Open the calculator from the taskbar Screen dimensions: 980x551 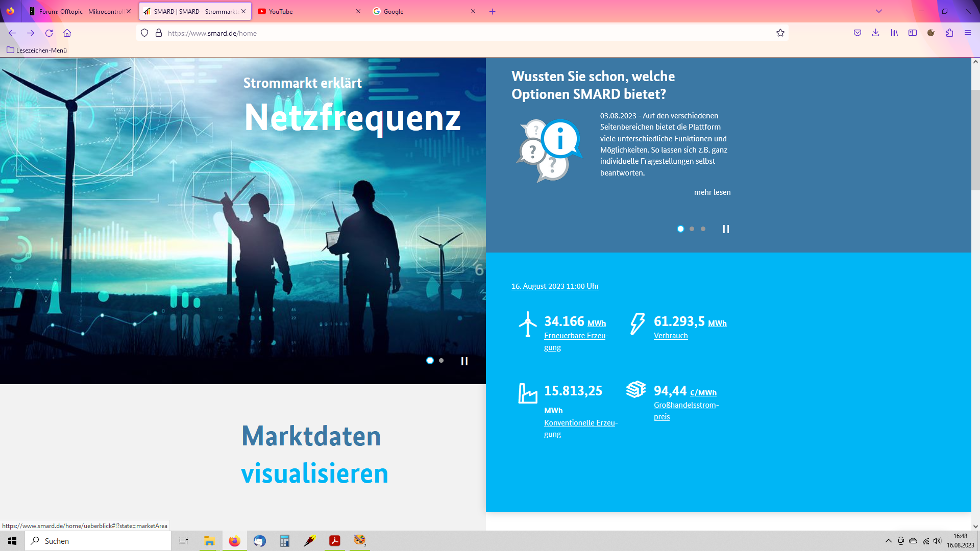[x=285, y=541]
